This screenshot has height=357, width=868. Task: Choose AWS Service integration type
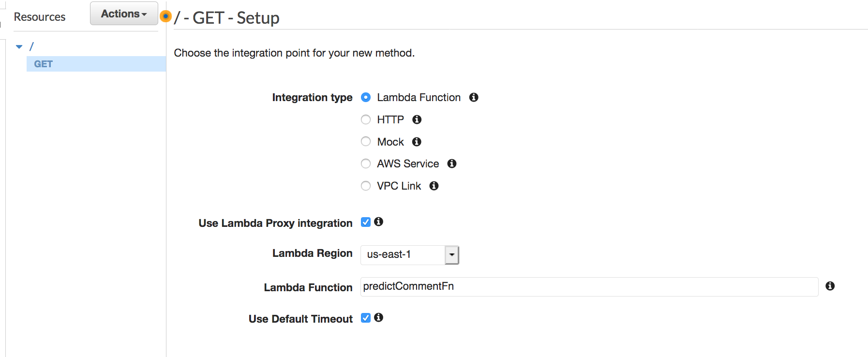[x=366, y=164]
